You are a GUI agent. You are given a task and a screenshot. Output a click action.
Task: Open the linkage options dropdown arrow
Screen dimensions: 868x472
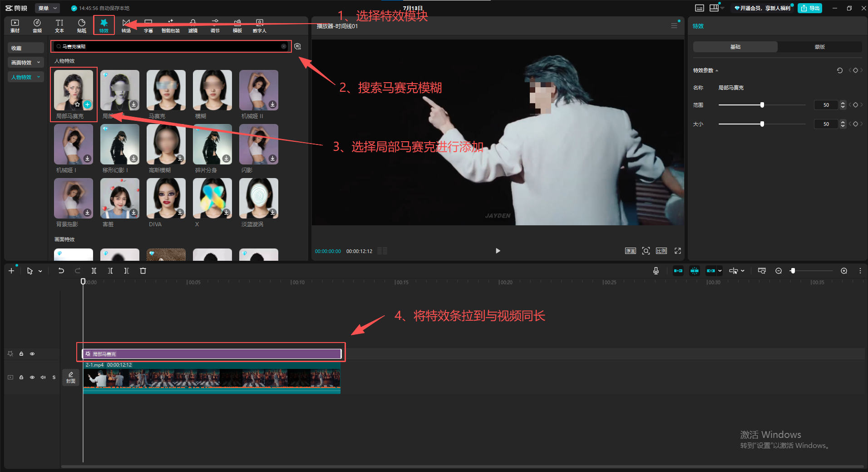(720, 271)
